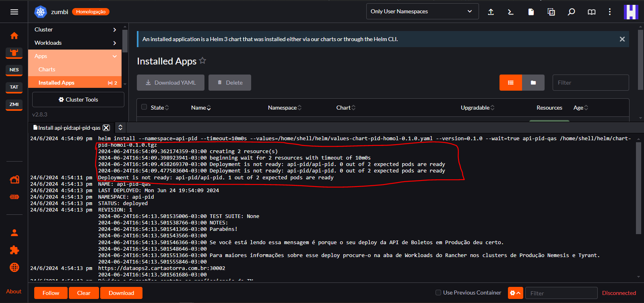Open the Extensions puzzle piece icon
The width and height of the screenshot is (644, 303).
[x=14, y=250]
